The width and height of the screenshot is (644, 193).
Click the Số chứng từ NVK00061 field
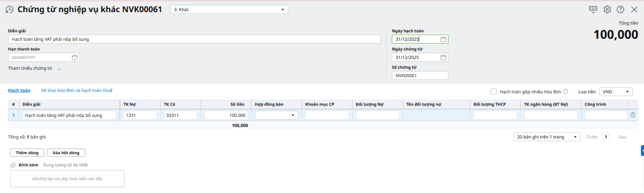point(419,76)
